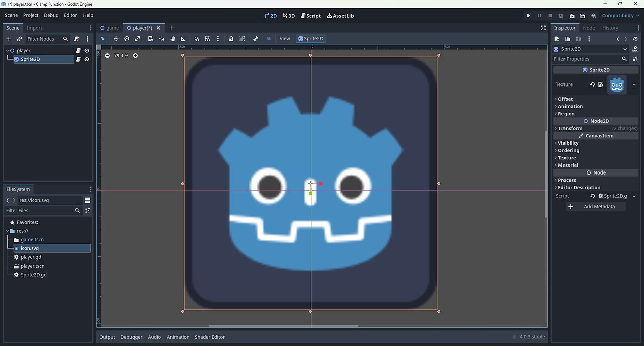Click the group selected nodes icon
The width and height of the screenshot is (644, 346).
(242, 39)
